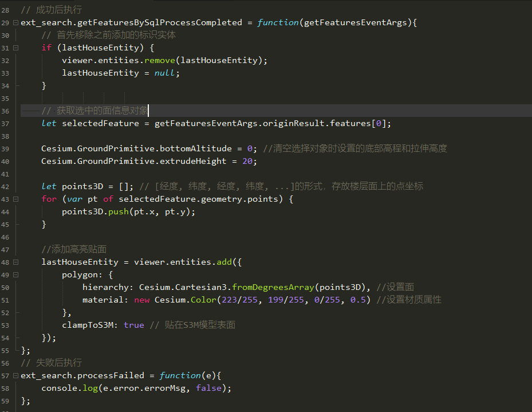The height and width of the screenshot is (412, 532).
Task: Click 'fromDegreesArray' on line 50
Action: (x=273, y=288)
